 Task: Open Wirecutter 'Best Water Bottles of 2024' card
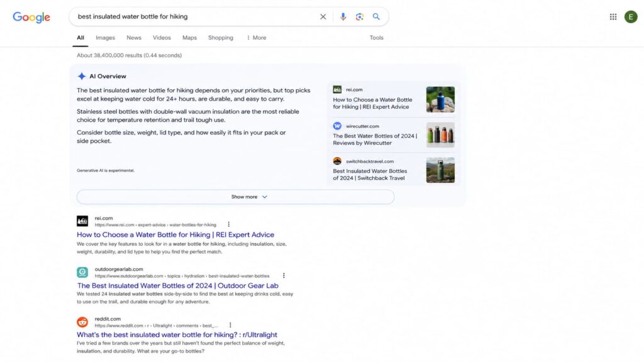pyautogui.click(x=375, y=140)
